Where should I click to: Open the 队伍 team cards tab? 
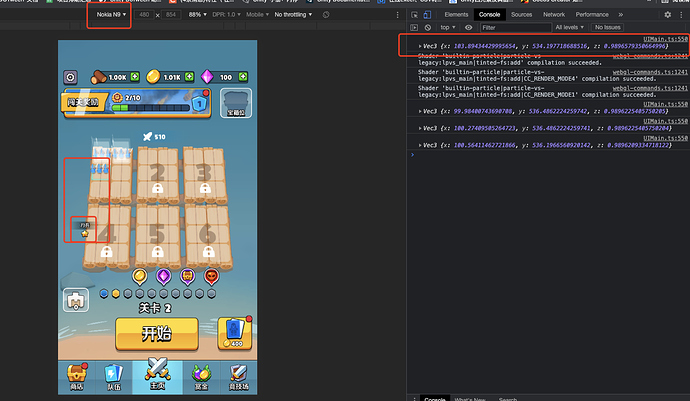[x=114, y=378]
